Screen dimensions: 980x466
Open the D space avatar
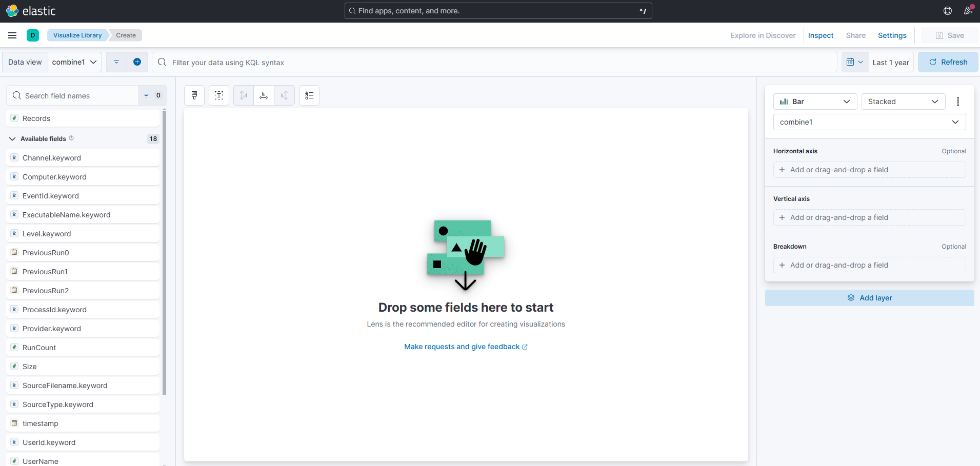pyautogui.click(x=33, y=35)
